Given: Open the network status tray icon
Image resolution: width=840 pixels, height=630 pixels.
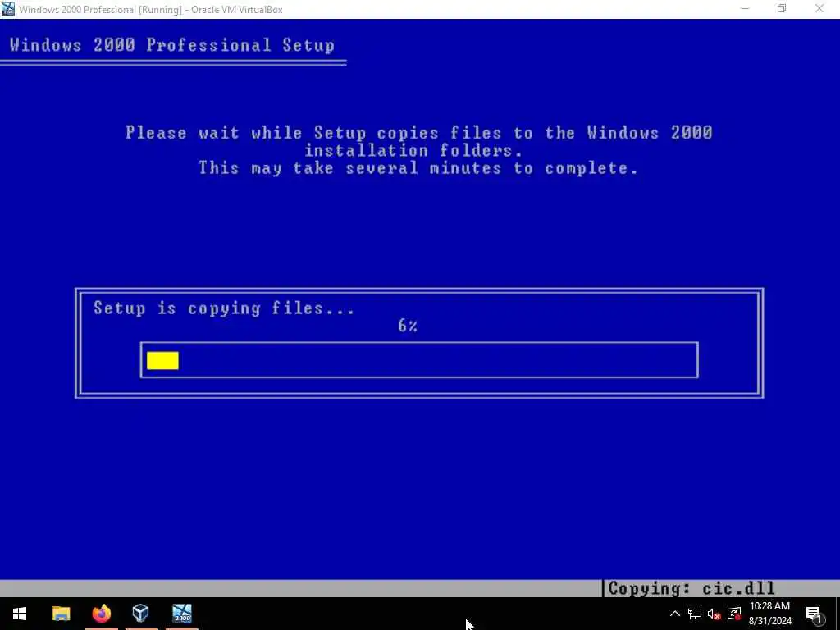Looking at the screenshot, I should 695,614.
